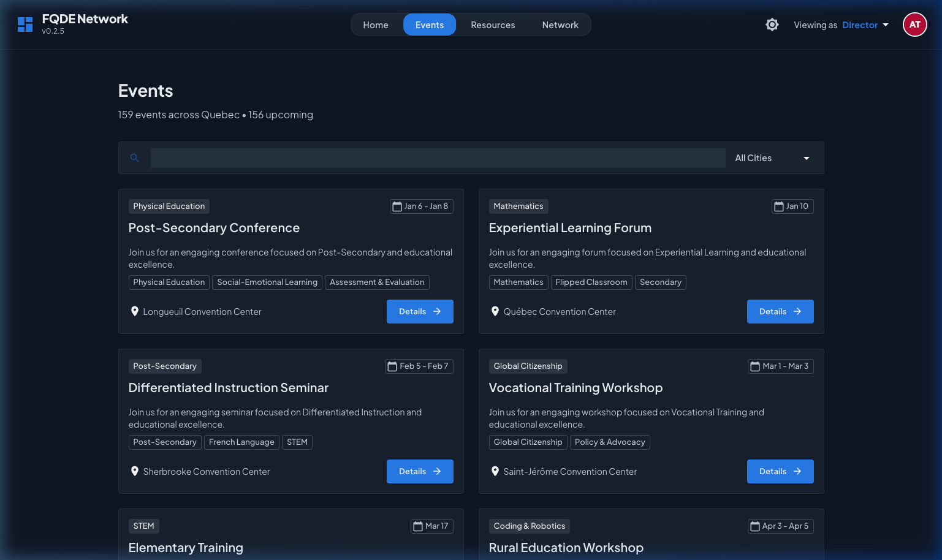Viewport: 942px width, 560px height.
Task: Open Details for Differentiated Instruction Seminar
Action: (420, 471)
